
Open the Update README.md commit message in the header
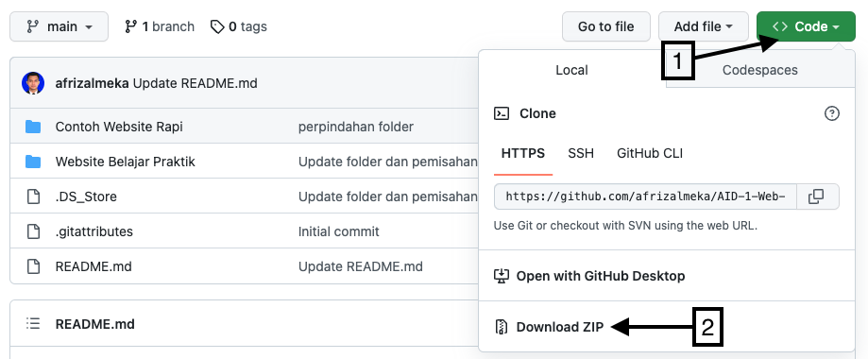tap(196, 84)
